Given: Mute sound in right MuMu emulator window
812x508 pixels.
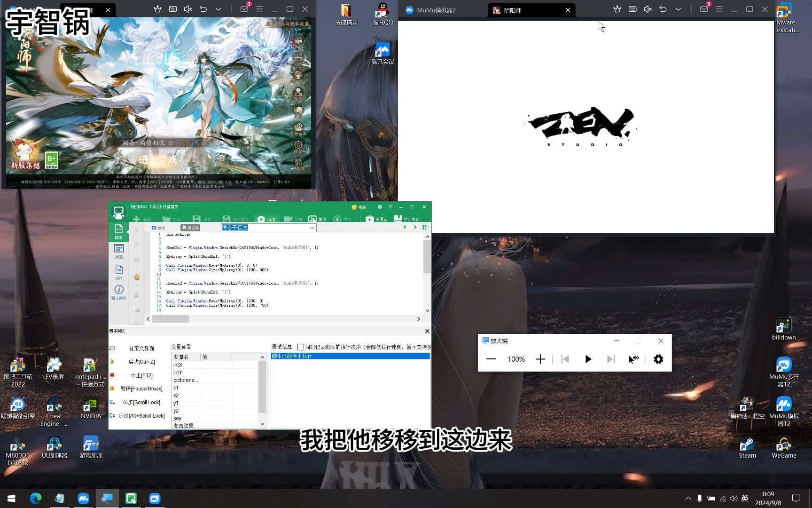Looking at the screenshot, I should [648, 9].
